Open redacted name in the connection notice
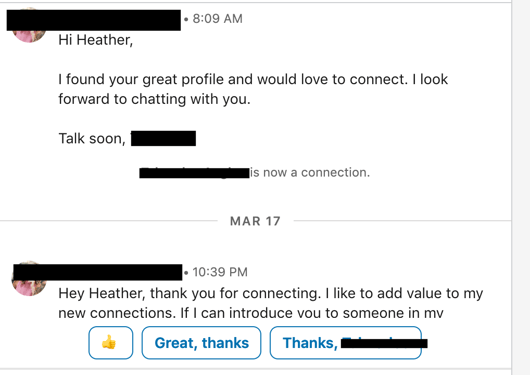 pos(194,173)
